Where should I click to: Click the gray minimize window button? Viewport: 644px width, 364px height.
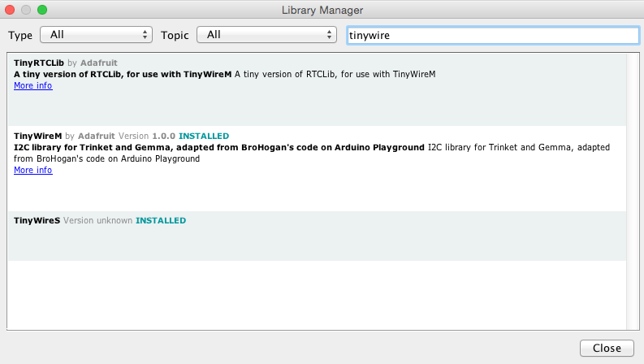[x=26, y=10]
